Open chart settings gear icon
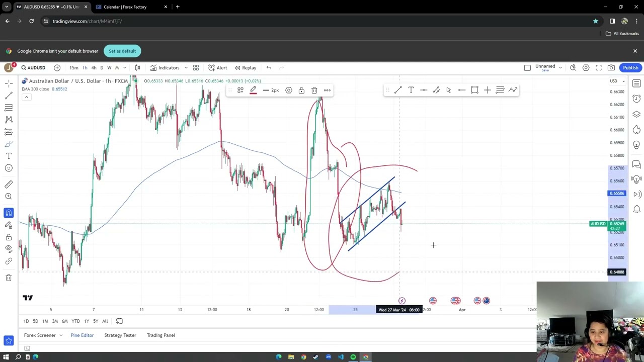 click(586, 68)
